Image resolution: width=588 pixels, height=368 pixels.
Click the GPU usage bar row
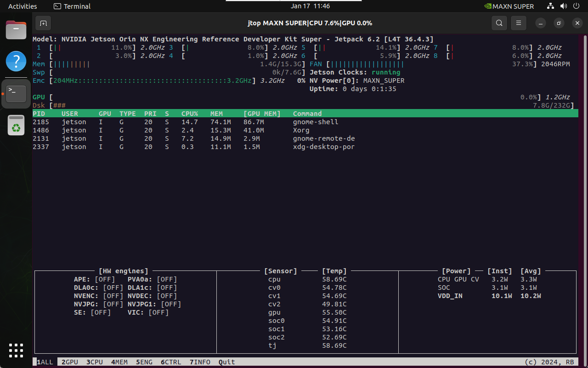pos(301,97)
